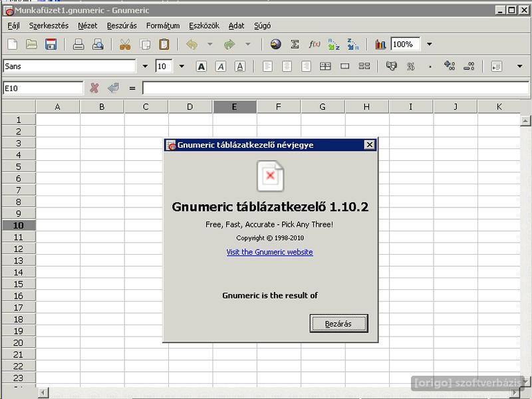Decrease decimal places icon

pos(469,66)
